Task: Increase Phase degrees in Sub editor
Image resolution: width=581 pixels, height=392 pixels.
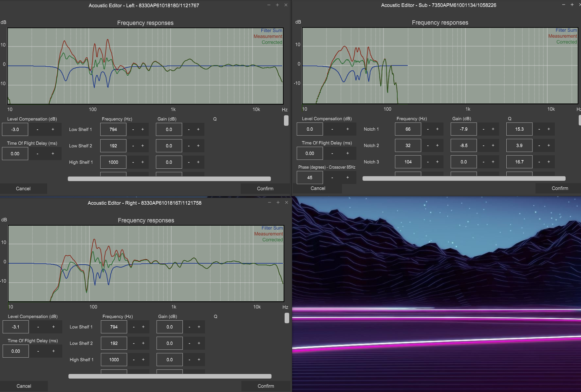Action: 347,177
